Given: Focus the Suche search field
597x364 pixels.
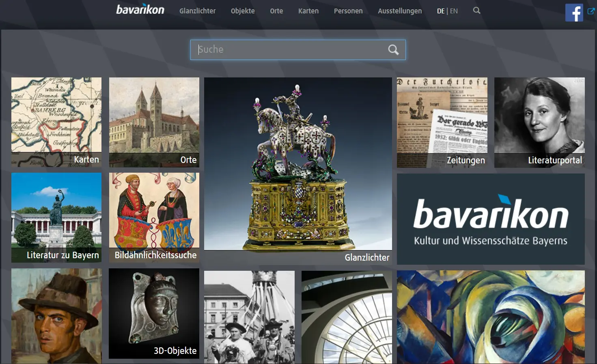Looking at the screenshot, I should [x=298, y=50].
